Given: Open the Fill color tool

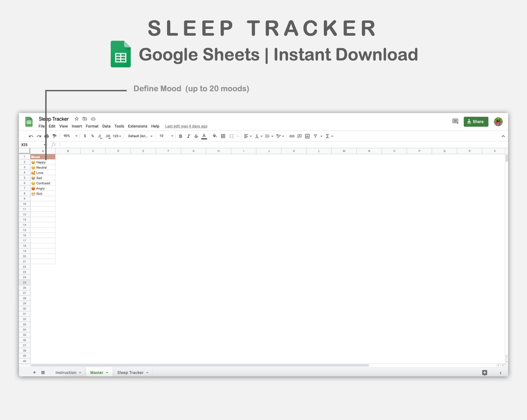Looking at the screenshot, I should pos(215,136).
